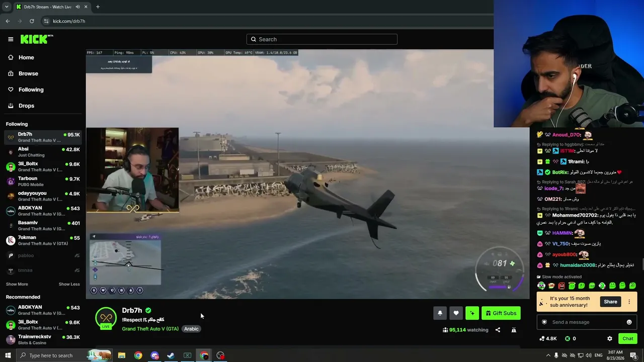Click the Kick search field
The image size is (644, 362).
click(x=322, y=39)
